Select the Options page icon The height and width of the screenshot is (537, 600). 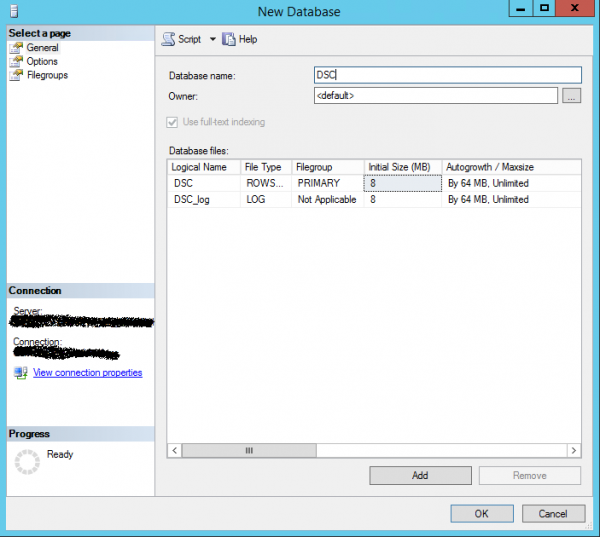tap(16, 62)
